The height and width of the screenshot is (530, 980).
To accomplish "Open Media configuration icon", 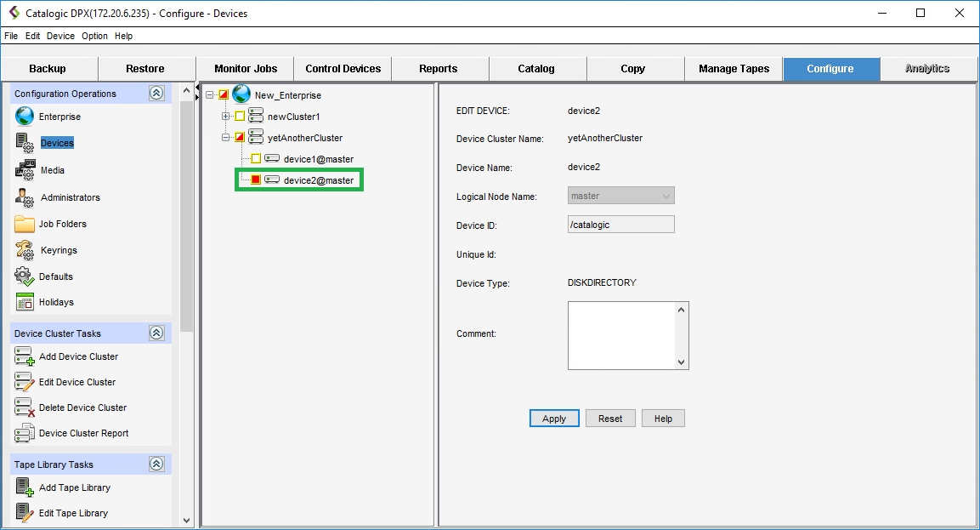I will tap(25, 169).
